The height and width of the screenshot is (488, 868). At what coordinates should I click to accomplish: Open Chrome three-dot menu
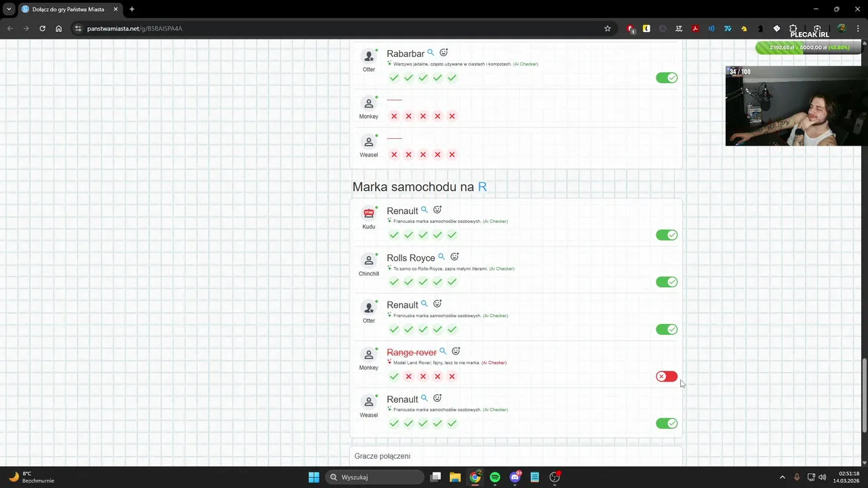(x=858, y=28)
